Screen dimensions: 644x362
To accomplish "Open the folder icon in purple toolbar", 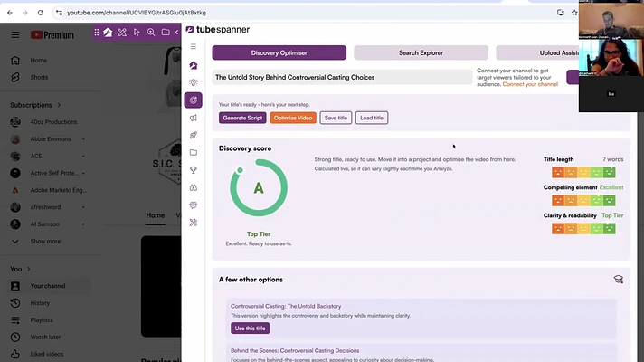I will click(x=166, y=33).
